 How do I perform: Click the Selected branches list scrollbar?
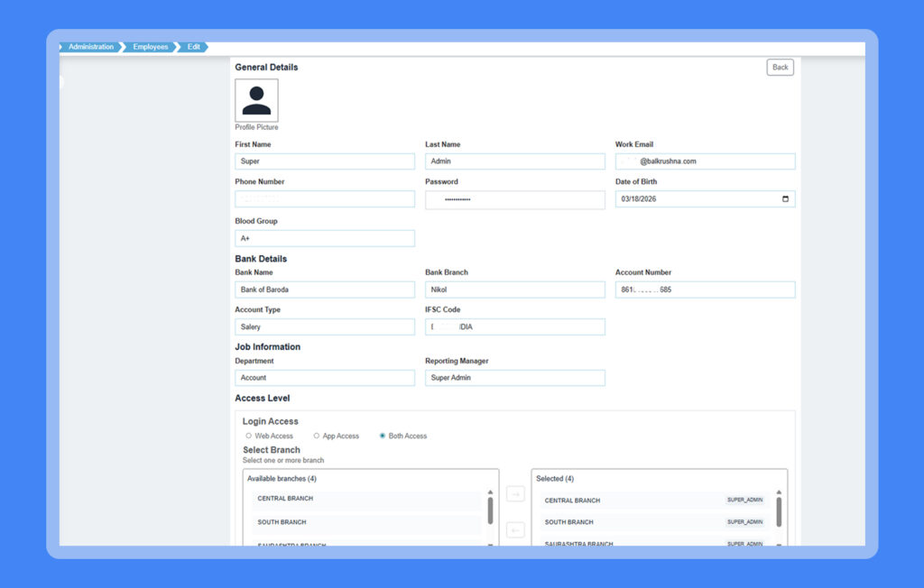(x=779, y=512)
